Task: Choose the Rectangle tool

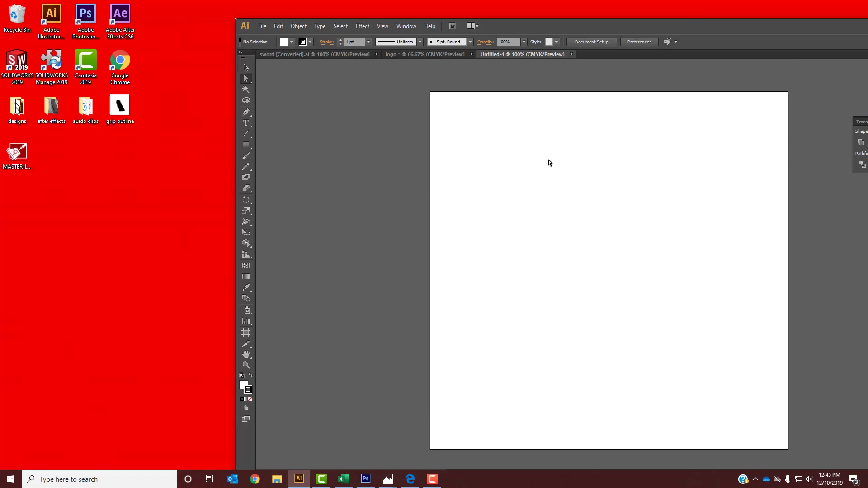Action: pyautogui.click(x=246, y=145)
